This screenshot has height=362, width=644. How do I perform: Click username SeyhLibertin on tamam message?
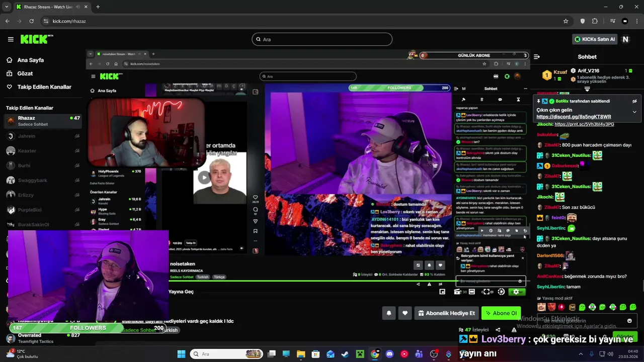tap(551, 287)
